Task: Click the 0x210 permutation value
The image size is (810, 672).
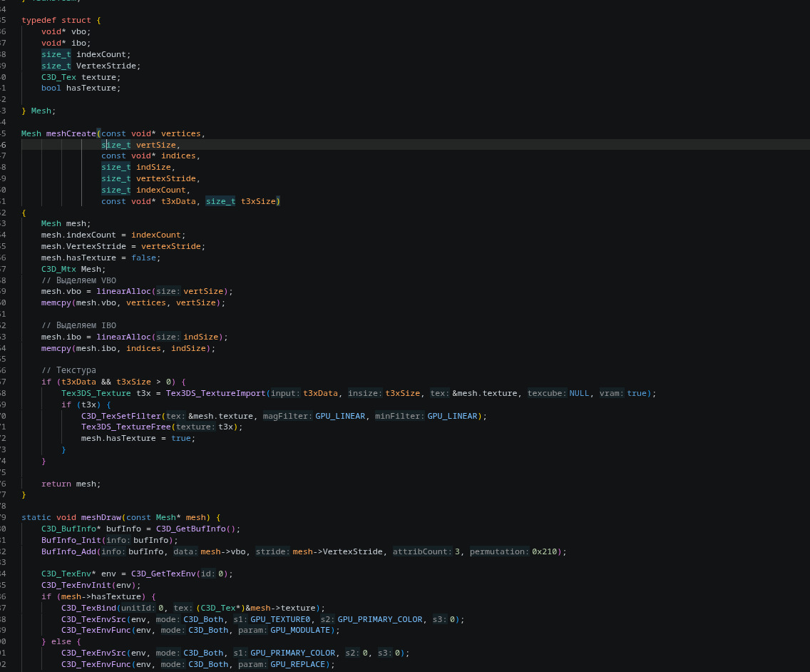Action: (545, 551)
